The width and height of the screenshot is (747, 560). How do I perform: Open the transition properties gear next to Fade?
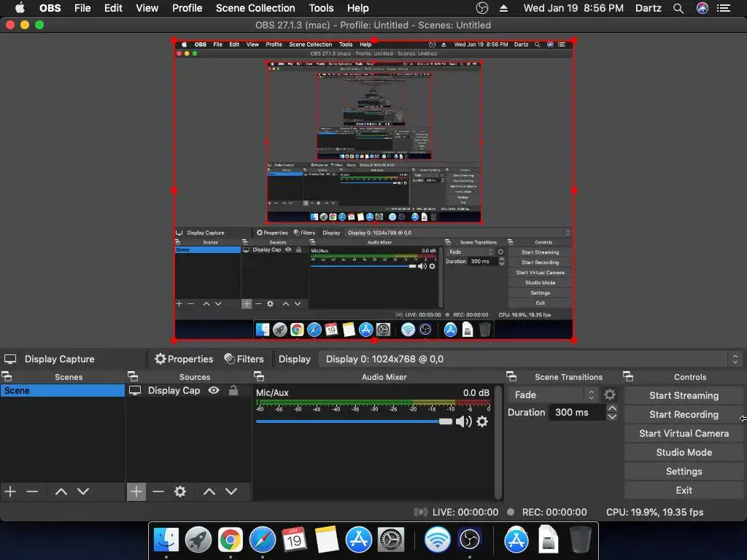point(610,394)
